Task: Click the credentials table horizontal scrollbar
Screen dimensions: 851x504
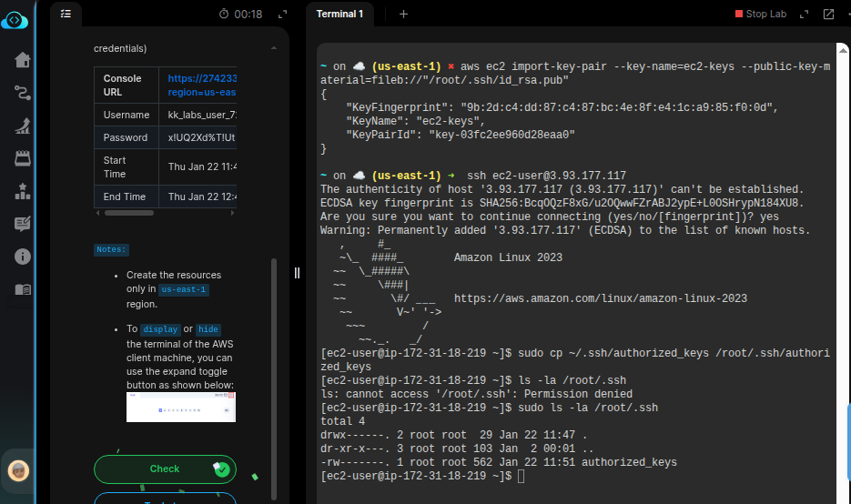Action: (129, 213)
